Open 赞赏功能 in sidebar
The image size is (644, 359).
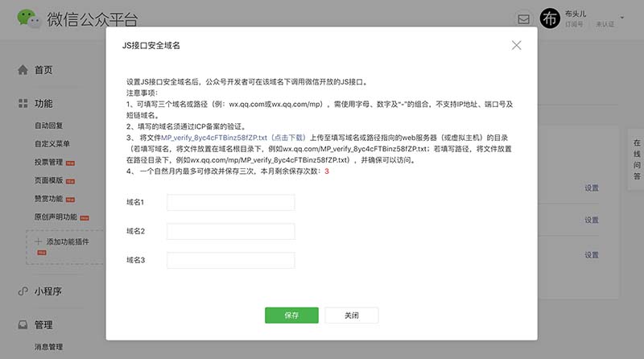[49, 199]
